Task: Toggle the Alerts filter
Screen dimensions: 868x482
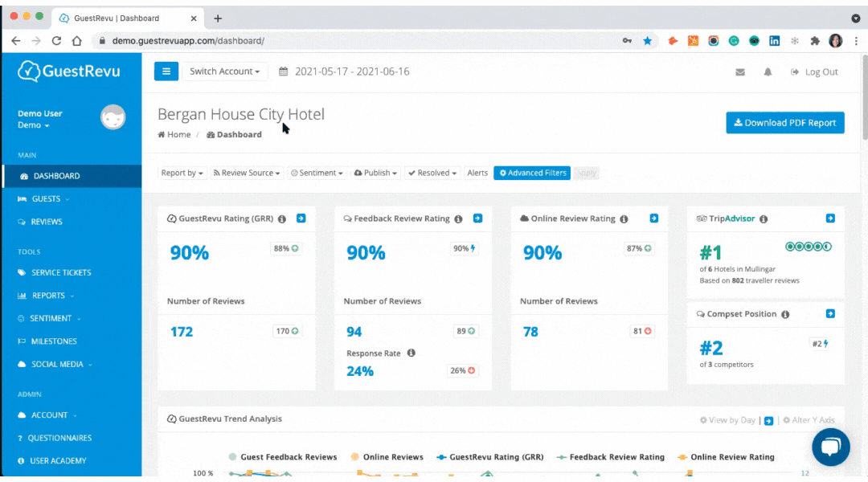Action: [477, 172]
